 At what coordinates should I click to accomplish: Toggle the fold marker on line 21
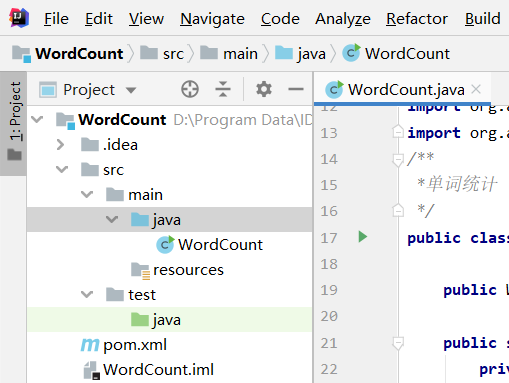click(398, 343)
